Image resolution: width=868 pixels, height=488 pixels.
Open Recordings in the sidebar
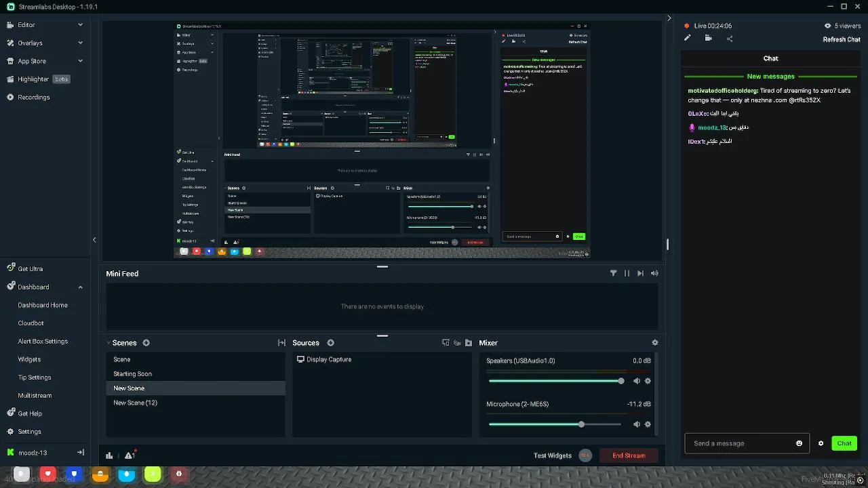click(34, 97)
